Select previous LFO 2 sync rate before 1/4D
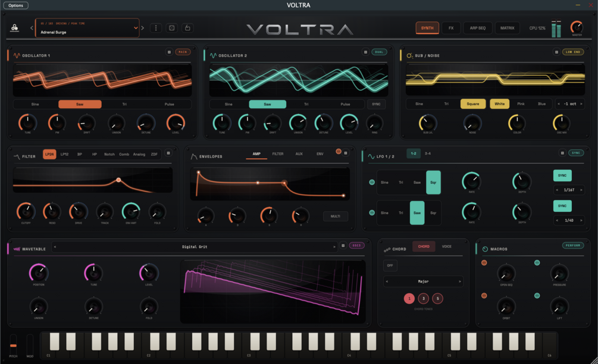Screen dimensions: 598x364 point(557,220)
